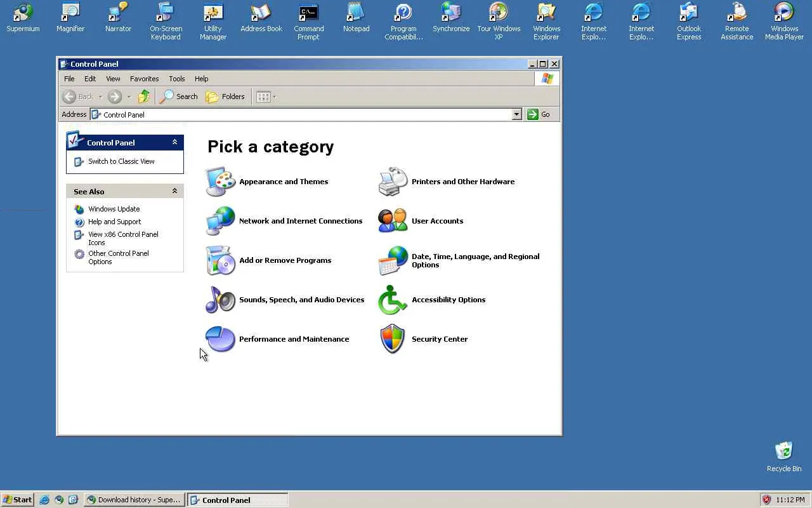Open the Edit menu

click(x=90, y=79)
